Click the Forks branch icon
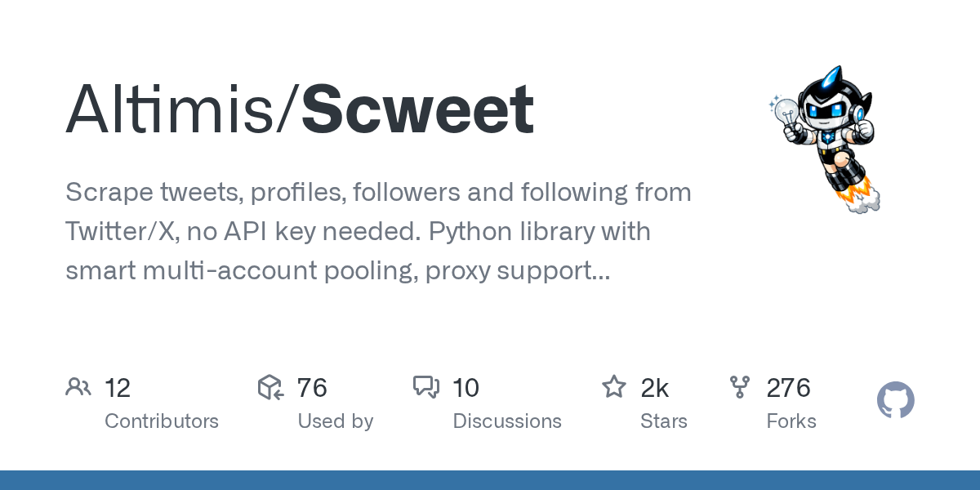980x490 pixels. click(x=739, y=387)
